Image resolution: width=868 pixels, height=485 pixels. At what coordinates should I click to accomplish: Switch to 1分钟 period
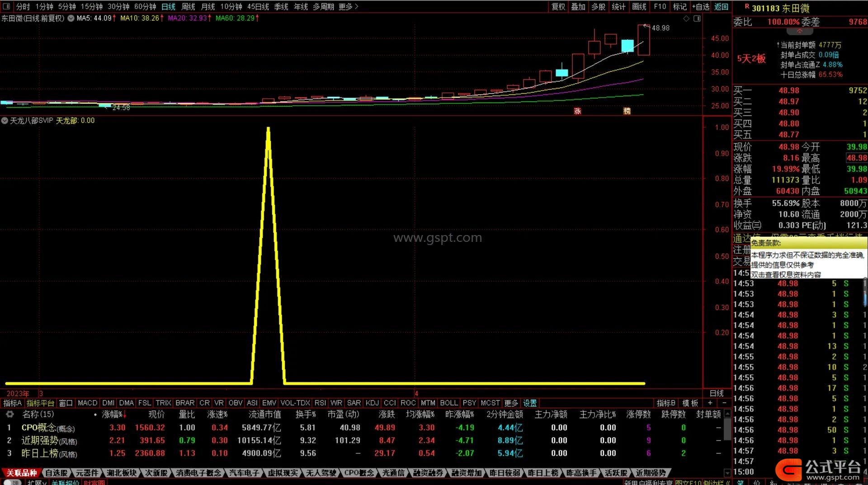pyautogui.click(x=44, y=7)
